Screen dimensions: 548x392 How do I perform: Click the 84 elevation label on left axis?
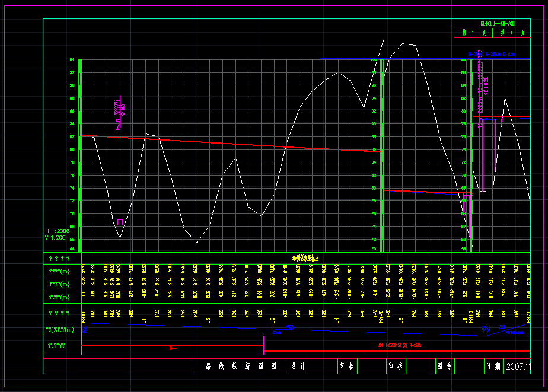click(x=72, y=60)
